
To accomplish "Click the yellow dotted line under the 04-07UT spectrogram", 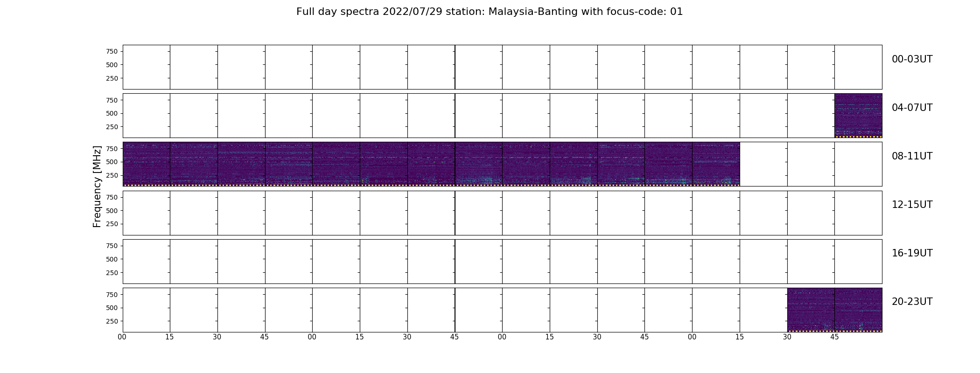I will point(858,137).
